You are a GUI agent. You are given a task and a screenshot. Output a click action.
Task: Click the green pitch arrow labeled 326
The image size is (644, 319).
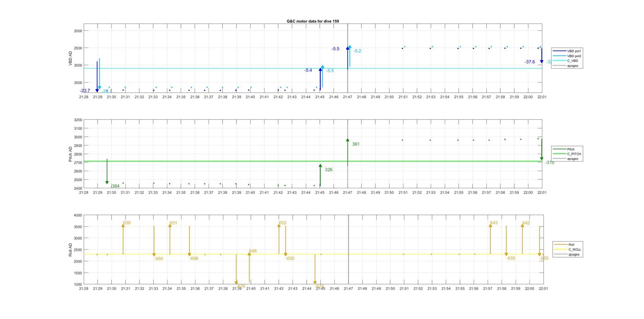pyautogui.click(x=320, y=175)
